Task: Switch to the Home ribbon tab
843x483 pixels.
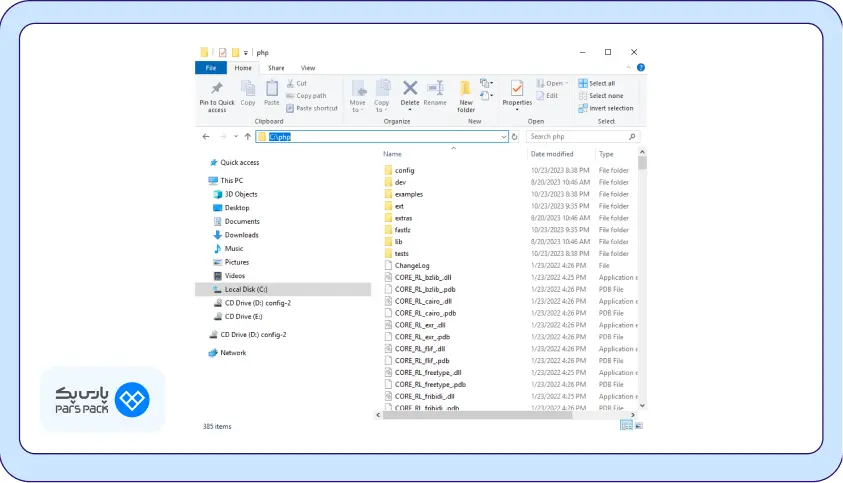Action: pyautogui.click(x=242, y=68)
